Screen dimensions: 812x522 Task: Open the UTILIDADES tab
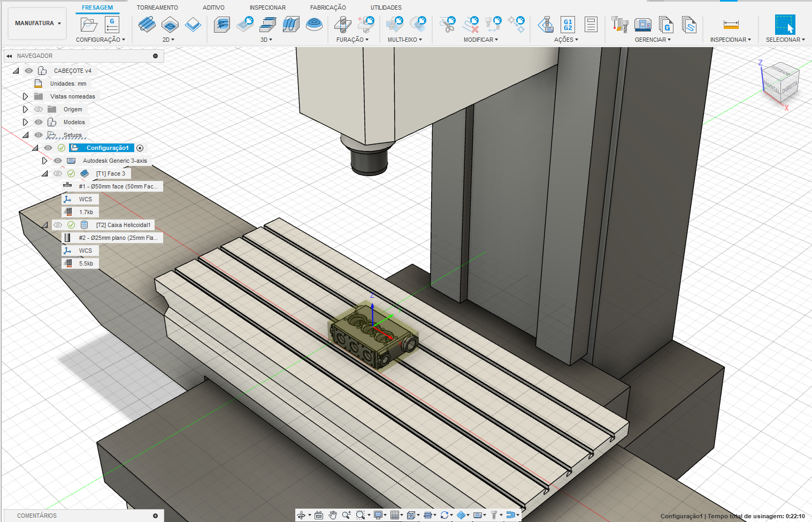[x=386, y=7]
